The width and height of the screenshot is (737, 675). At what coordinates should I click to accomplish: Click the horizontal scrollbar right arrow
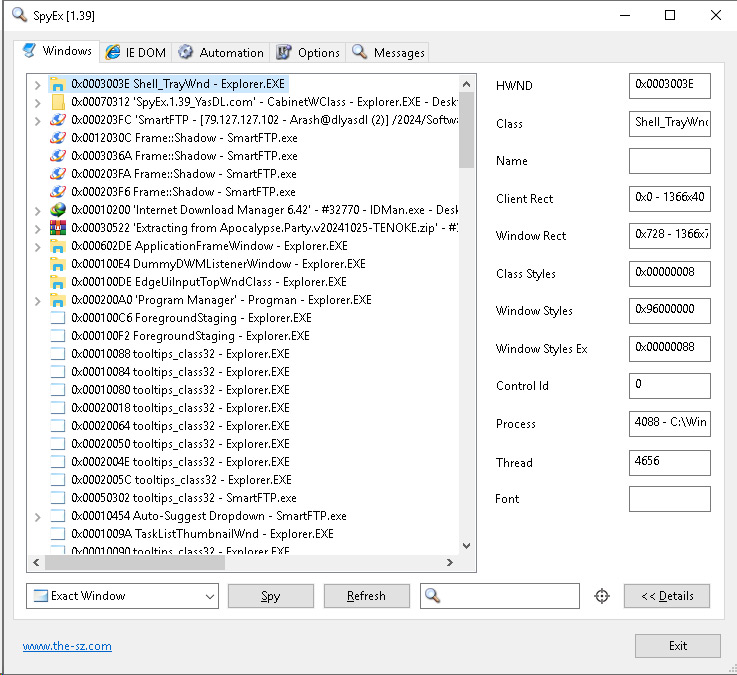(450, 562)
